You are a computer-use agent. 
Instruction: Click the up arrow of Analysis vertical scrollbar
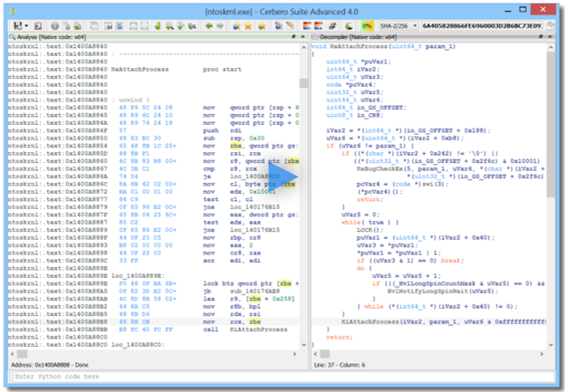303,47
